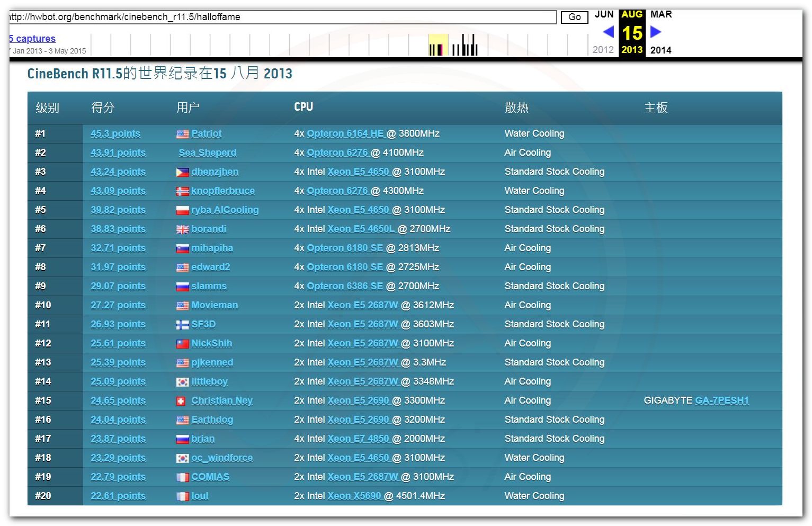Click rank #20 in the ranking column
The width and height of the screenshot is (812, 526).
point(43,496)
